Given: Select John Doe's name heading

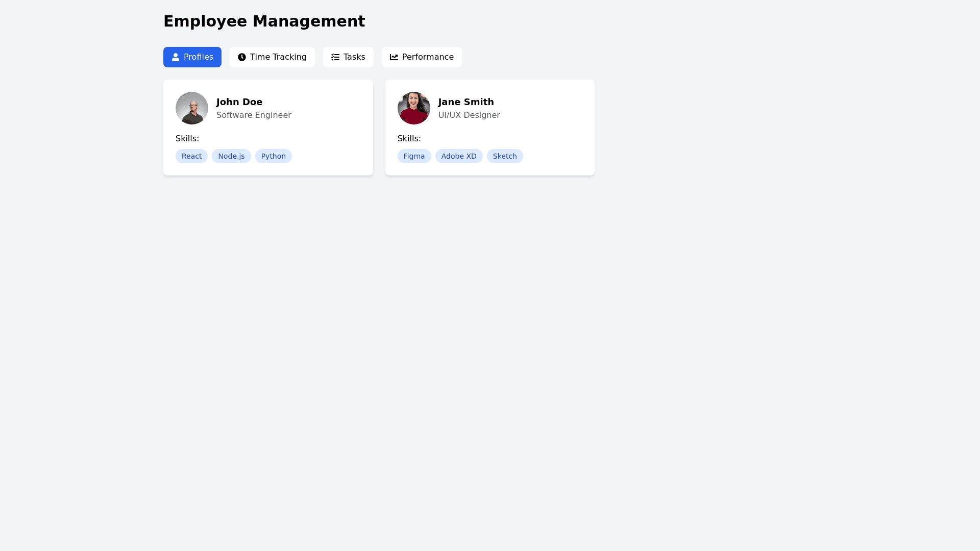Looking at the screenshot, I should pos(239,102).
